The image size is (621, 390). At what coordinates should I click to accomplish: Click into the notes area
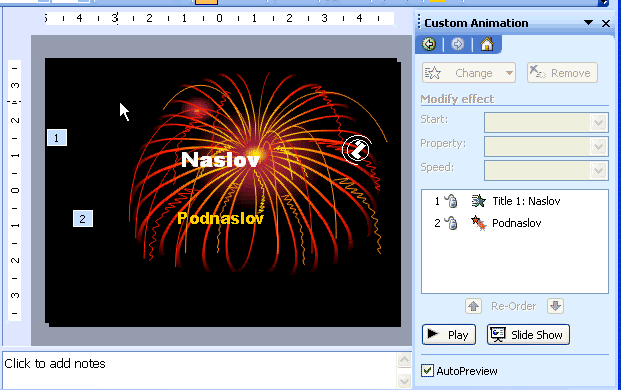pyautogui.click(x=200, y=370)
